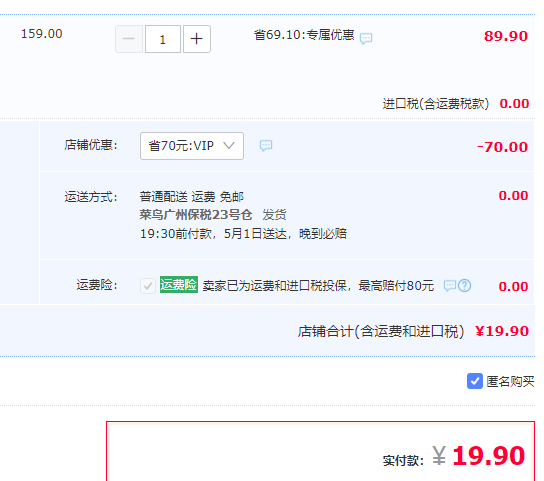Click the grey ¥ symbol near 实付款

(439, 455)
